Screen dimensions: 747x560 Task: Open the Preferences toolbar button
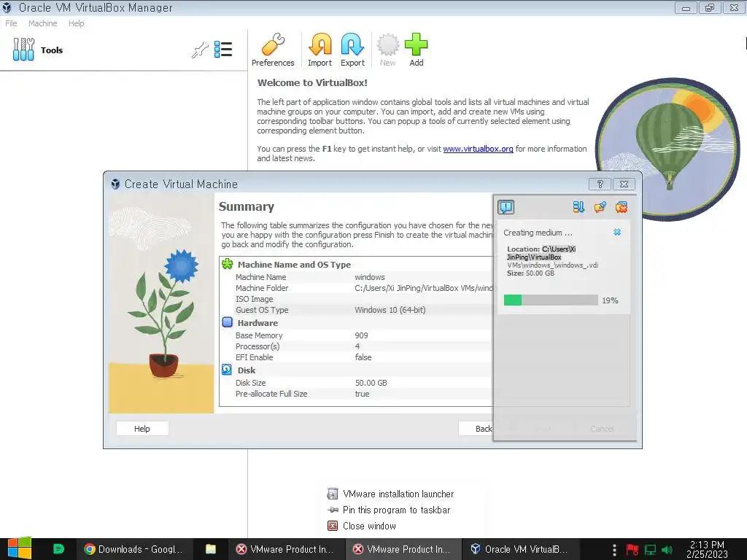tap(273, 50)
